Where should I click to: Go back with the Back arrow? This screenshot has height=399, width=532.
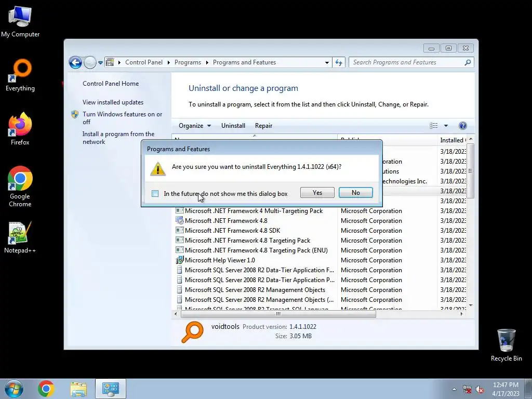[75, 62]
